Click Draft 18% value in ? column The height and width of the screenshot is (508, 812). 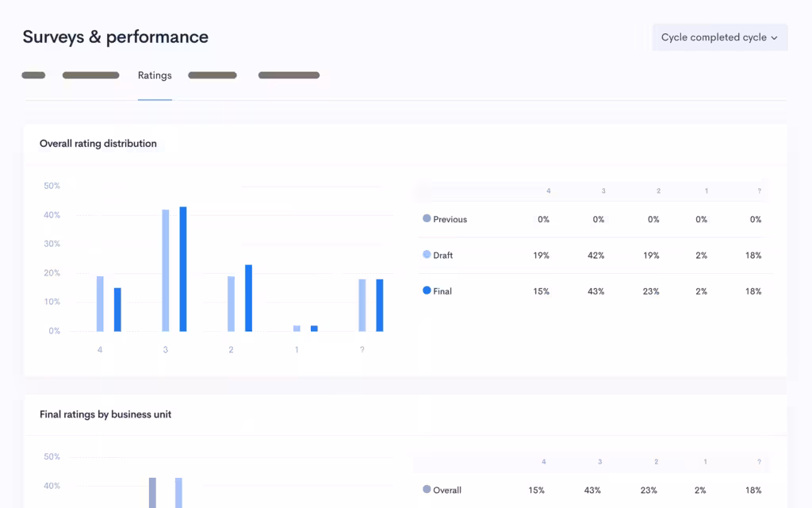[753, 255]
